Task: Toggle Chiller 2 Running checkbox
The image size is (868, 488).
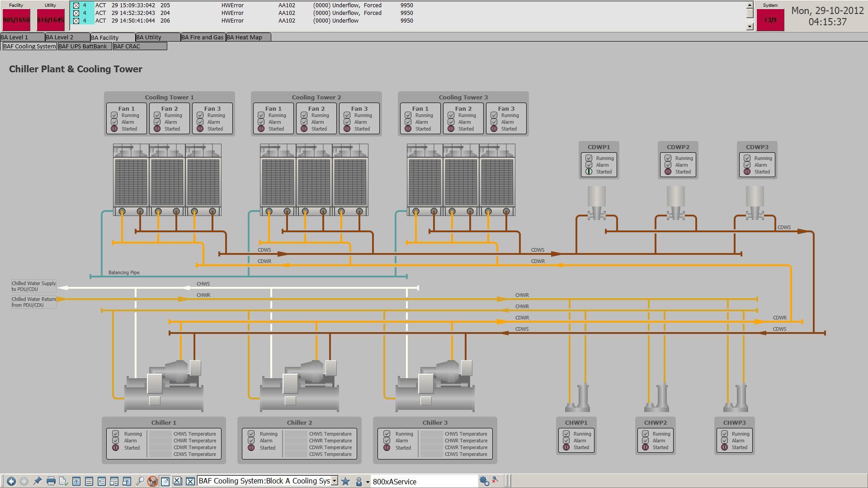Action: [251, 434]
